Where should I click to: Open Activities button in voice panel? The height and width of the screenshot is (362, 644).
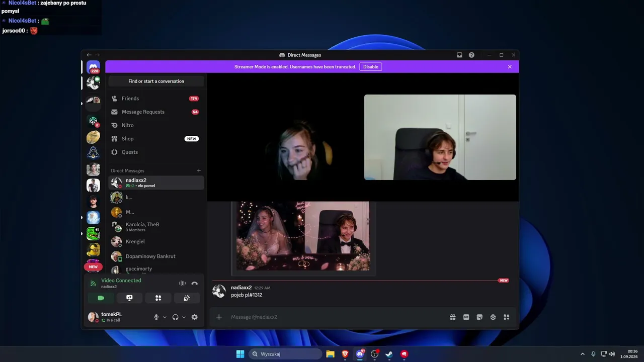[158, 298]
